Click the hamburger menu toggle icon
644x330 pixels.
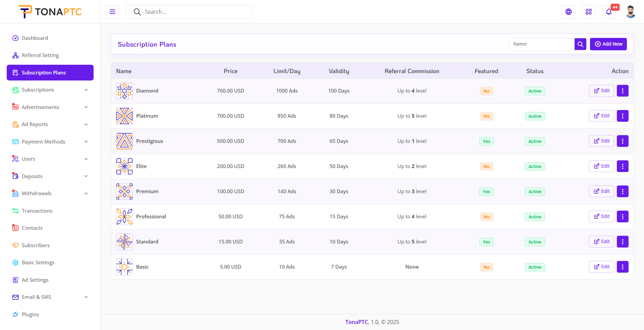coord(112,12)
